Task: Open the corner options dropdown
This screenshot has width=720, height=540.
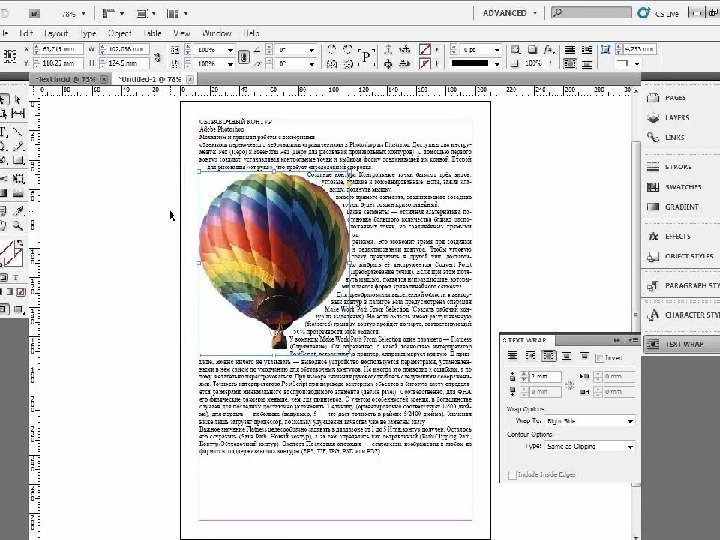Action: [x=637, y=64]
